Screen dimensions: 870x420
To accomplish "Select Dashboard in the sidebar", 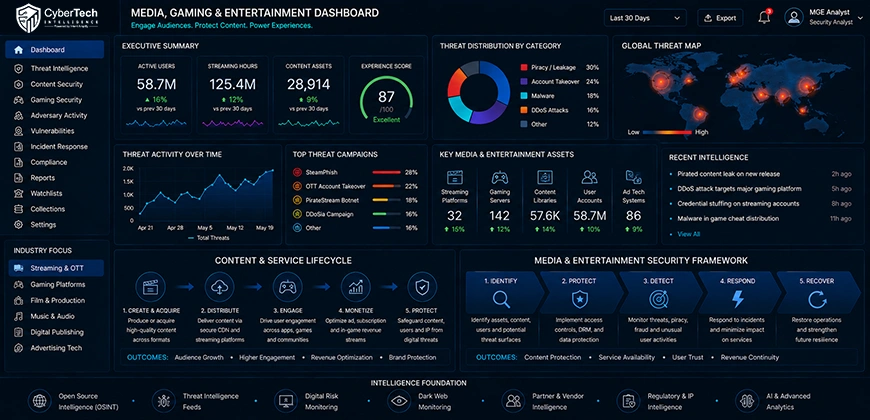I will 54,49.
